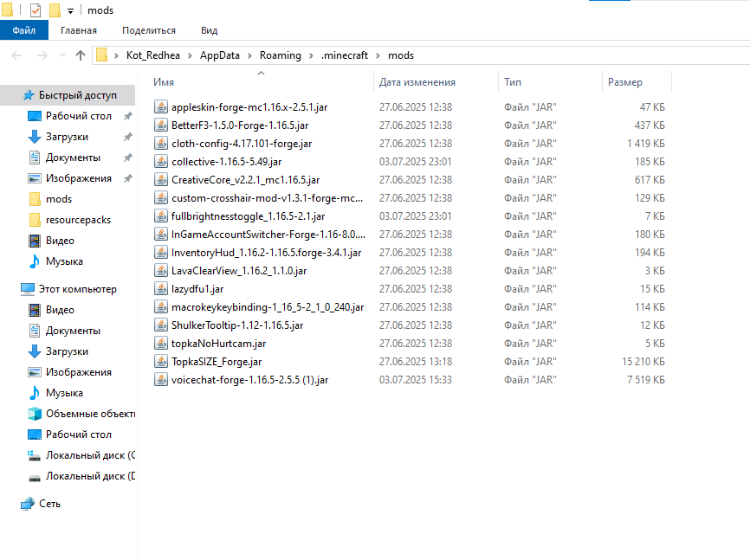Image resolution: width=750 pixels, height=560 pixels.
Task: Sort by the Тип column header
Action: [x=513, y=82]
